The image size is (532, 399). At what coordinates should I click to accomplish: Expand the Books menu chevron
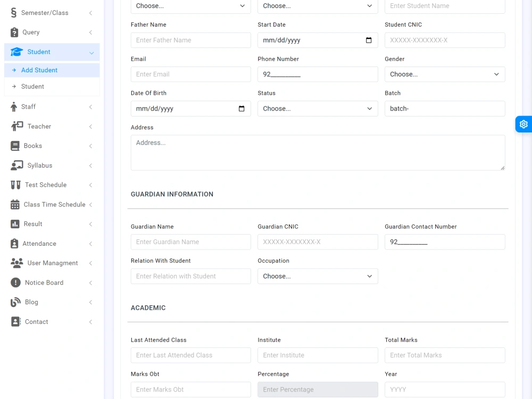[x=90, y=146]
